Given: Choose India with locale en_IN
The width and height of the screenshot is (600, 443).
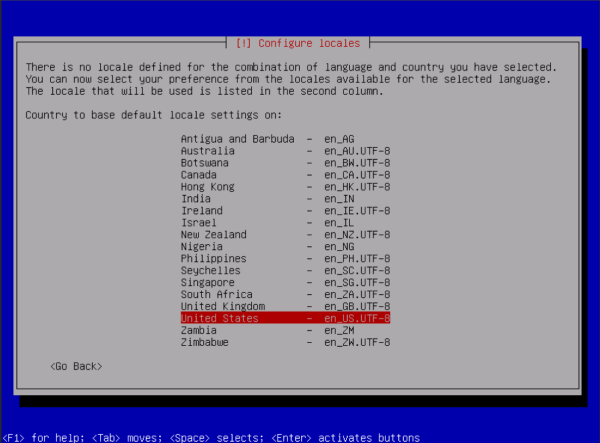Looking at the screenshot, I should (285, 198).
